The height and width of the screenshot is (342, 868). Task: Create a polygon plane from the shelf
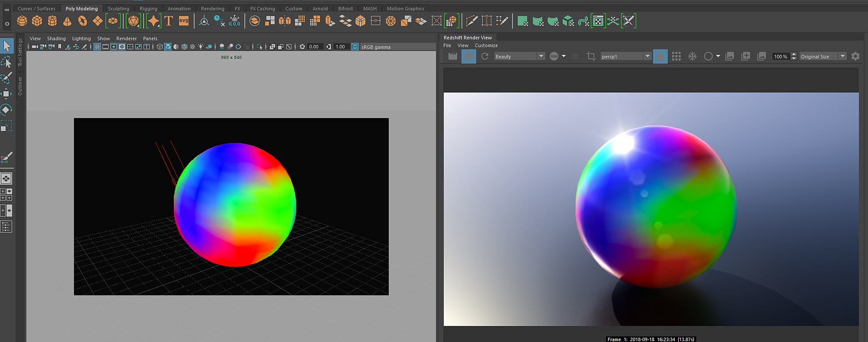tap(97, 21)
